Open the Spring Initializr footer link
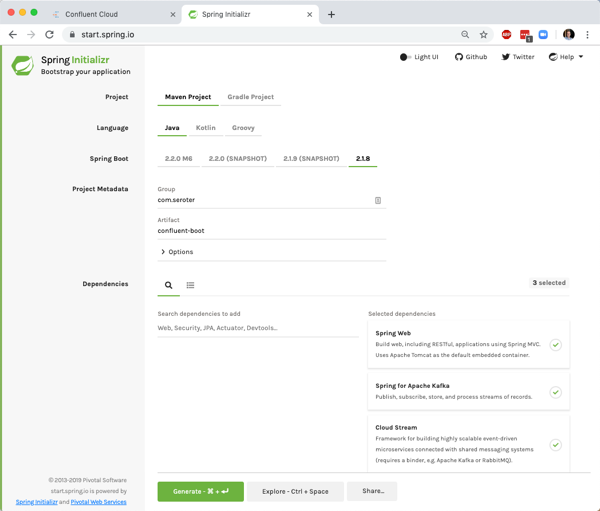The height and width of the screenshot is (511, 600). click(x=37, y=502)
